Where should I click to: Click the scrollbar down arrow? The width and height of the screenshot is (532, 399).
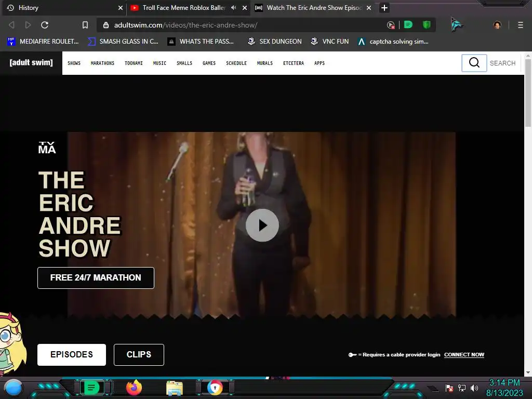pos(528,373)
